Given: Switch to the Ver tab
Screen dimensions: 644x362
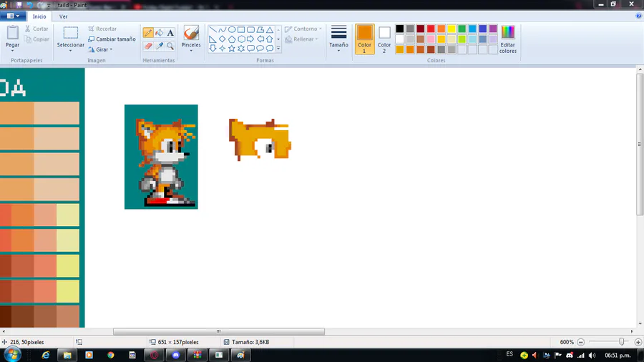Looking at the screenshot, I should click(63, 16).
